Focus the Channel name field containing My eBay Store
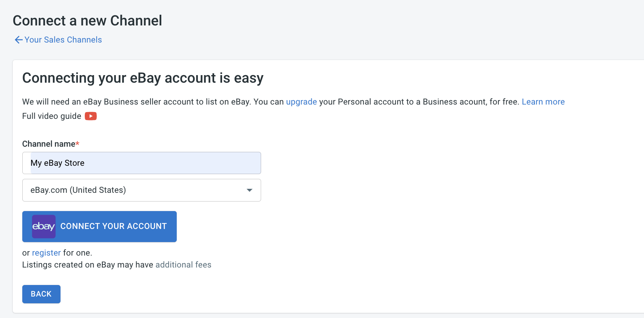The width and height of the screenshot is (644, 318). 141,163
